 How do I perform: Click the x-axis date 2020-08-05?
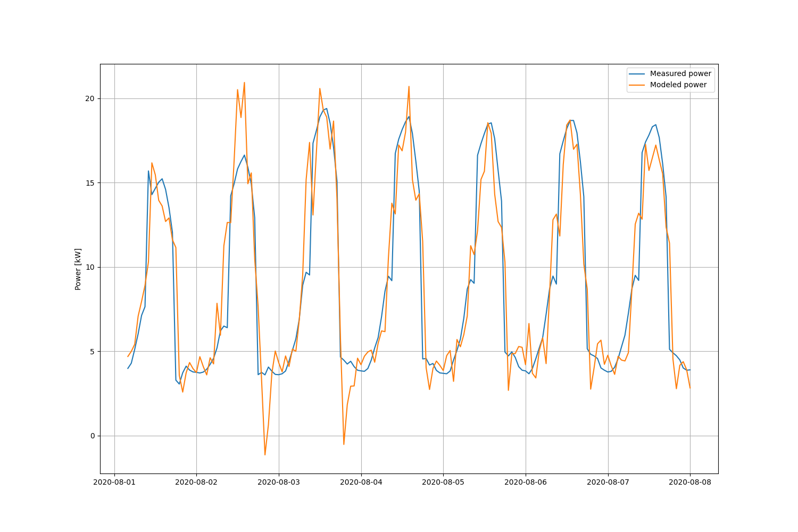click(x=443, y=483)
